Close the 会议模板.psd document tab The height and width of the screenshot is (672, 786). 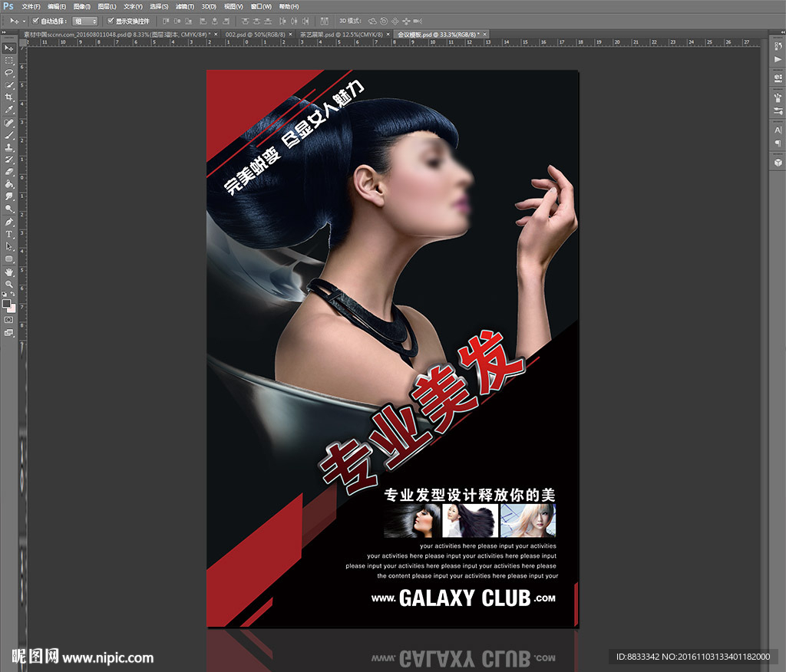485,35
